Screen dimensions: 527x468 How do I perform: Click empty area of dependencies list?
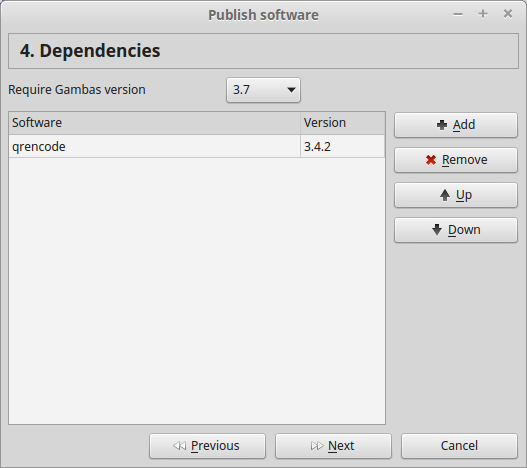[197, 291]
